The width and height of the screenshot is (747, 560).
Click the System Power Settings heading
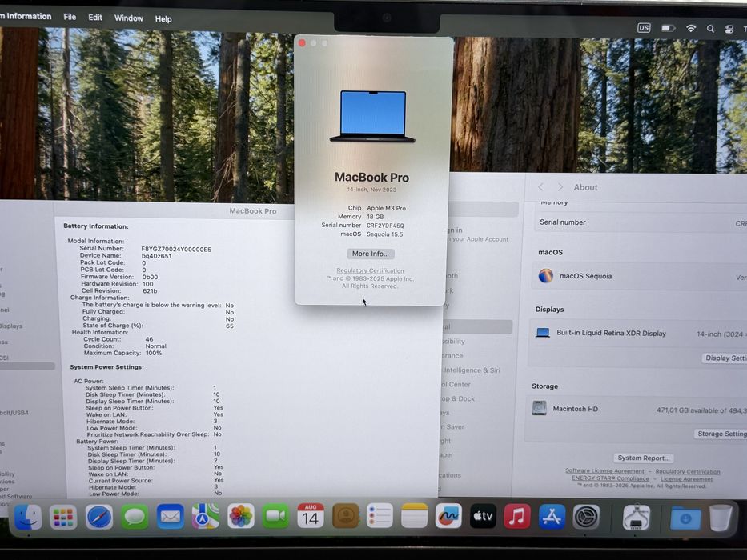point(106,367)
